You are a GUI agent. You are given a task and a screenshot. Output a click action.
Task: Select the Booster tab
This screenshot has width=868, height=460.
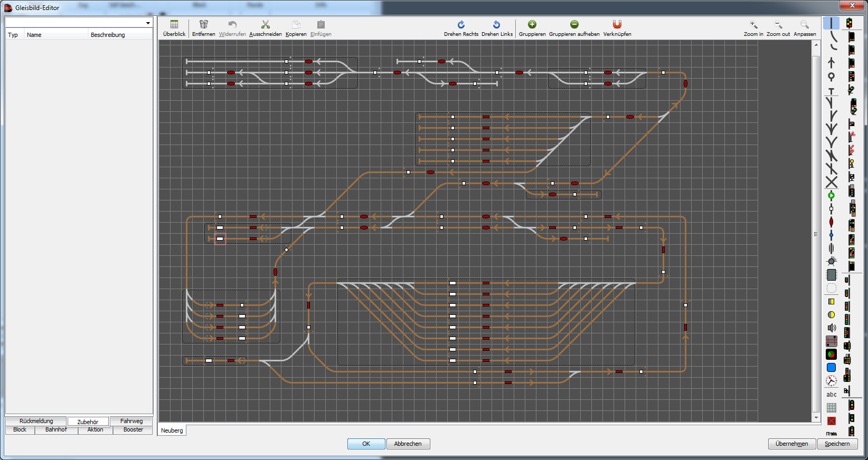133,430
